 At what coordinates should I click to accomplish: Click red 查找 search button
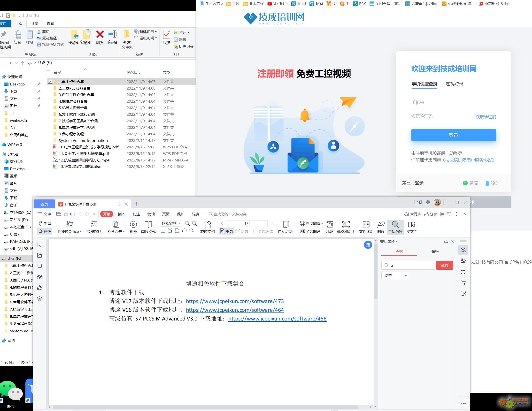click(444, 265)
